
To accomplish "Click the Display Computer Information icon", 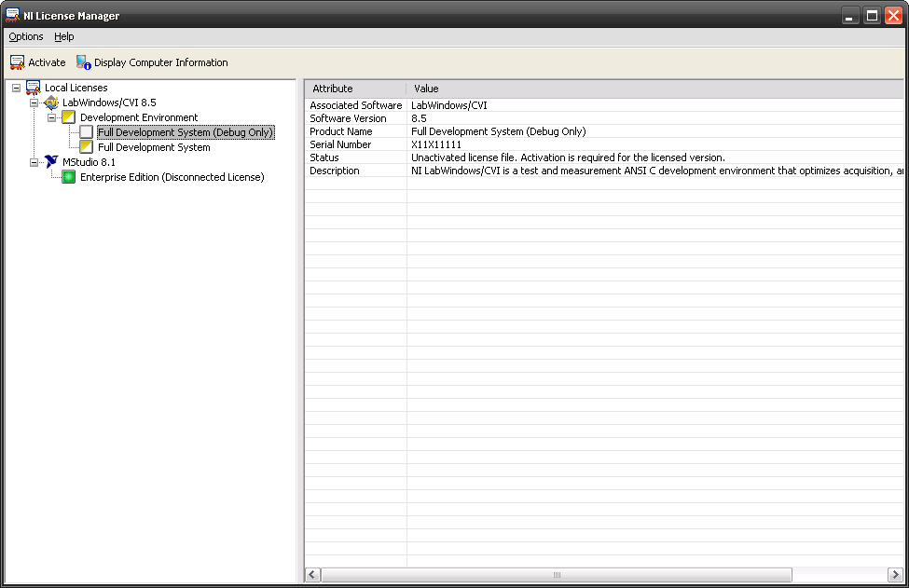I will [84, 62].
